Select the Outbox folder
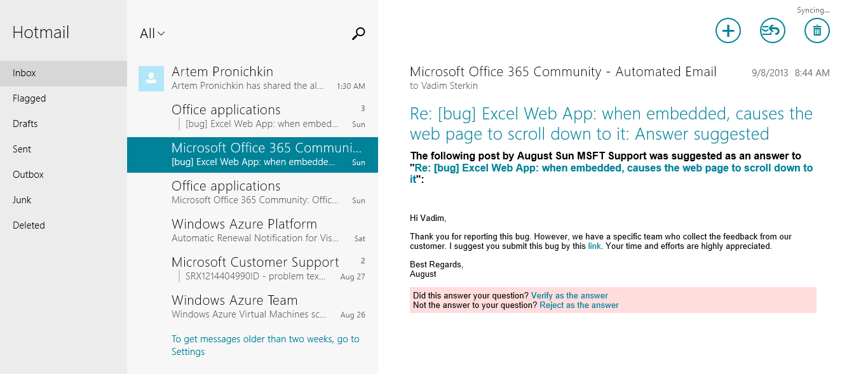The image size is (868, 374). (x=64, y=175)
